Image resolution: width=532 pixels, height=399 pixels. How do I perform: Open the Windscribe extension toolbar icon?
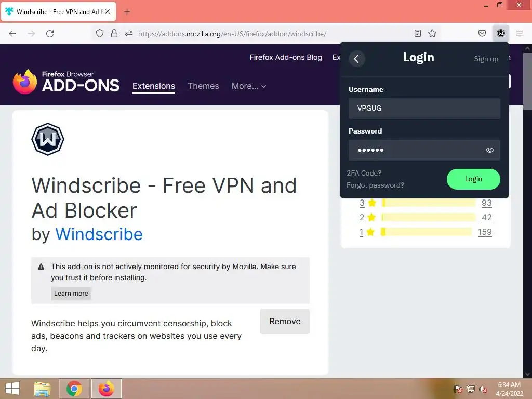click(500, 33)
